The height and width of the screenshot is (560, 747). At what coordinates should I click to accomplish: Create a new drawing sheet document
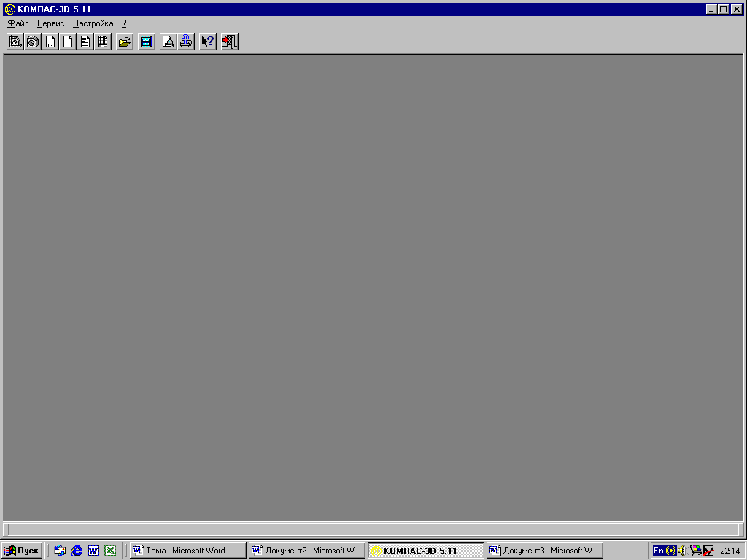point(15,42)
